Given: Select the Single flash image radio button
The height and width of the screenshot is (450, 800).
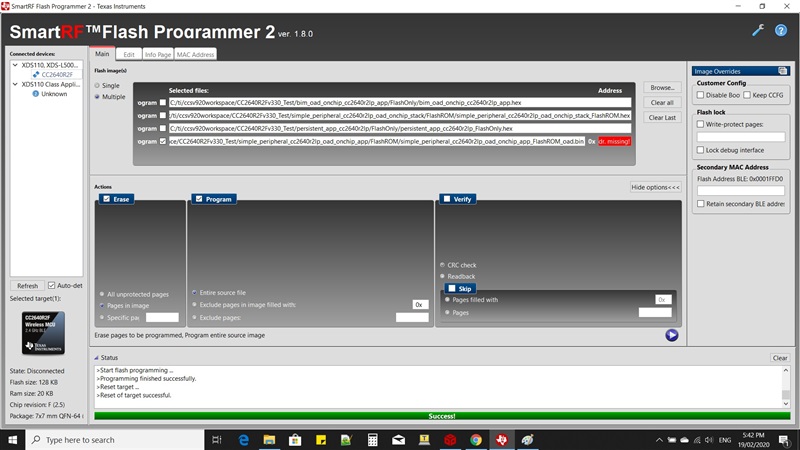Looking at the screenshot, I should click(x=97, y=86).
